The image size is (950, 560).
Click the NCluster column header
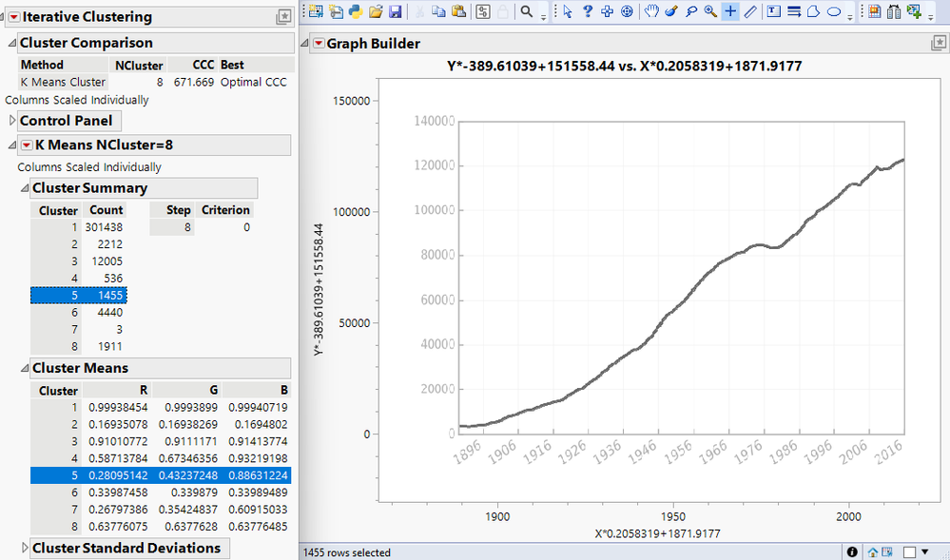pyautogui.click(x=139, y=65)
